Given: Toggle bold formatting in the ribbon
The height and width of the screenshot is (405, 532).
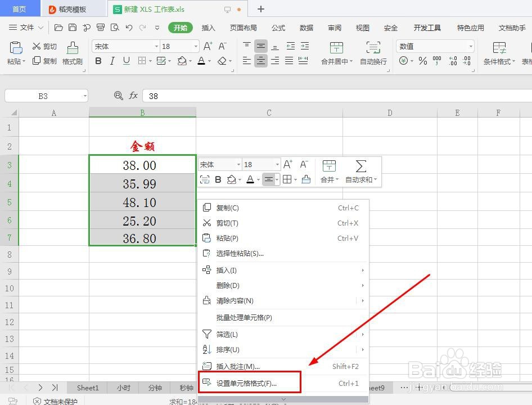Looking at the screenshot, I should [99, 60].
